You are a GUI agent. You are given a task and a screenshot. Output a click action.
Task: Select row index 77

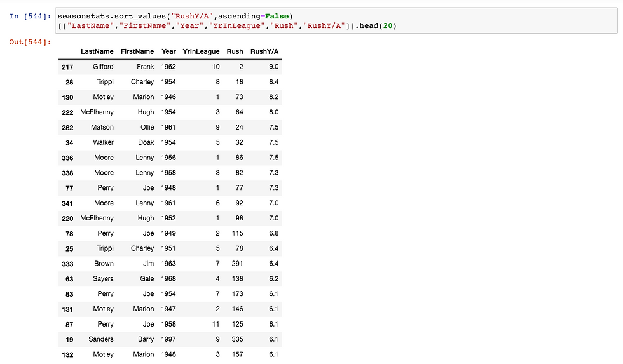pyautogui.click(x=69, y=188)
